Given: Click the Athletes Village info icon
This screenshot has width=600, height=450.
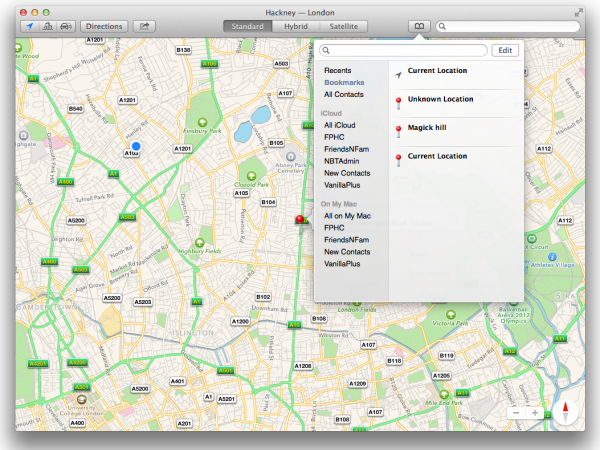Looking at the screenshot, I should [x=552, y=257].
